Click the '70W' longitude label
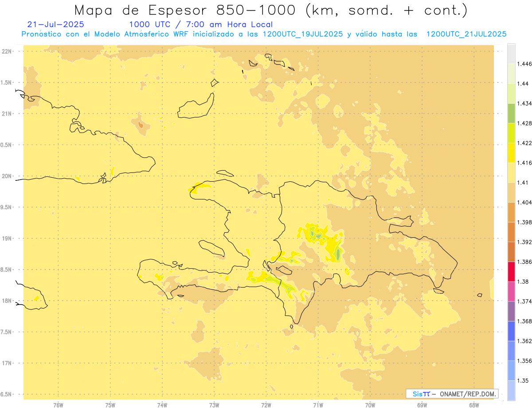Image resolution: width=532 pixels, height=411 pixels. pos(370,405)
